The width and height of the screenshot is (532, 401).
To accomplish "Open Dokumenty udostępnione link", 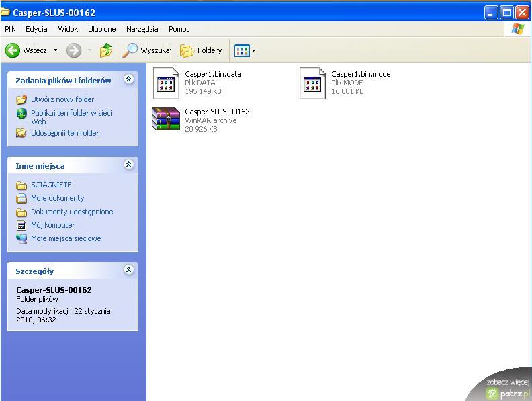I will 72,212.
